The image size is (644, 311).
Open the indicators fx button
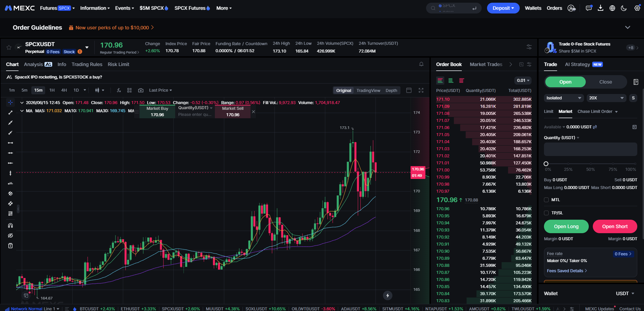(119, 90)
